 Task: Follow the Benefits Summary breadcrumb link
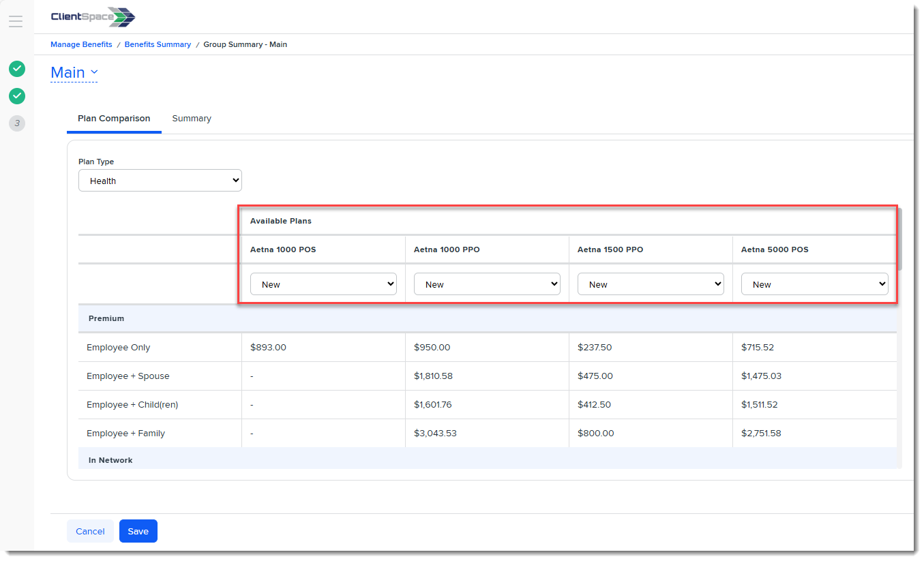point(158,44)
